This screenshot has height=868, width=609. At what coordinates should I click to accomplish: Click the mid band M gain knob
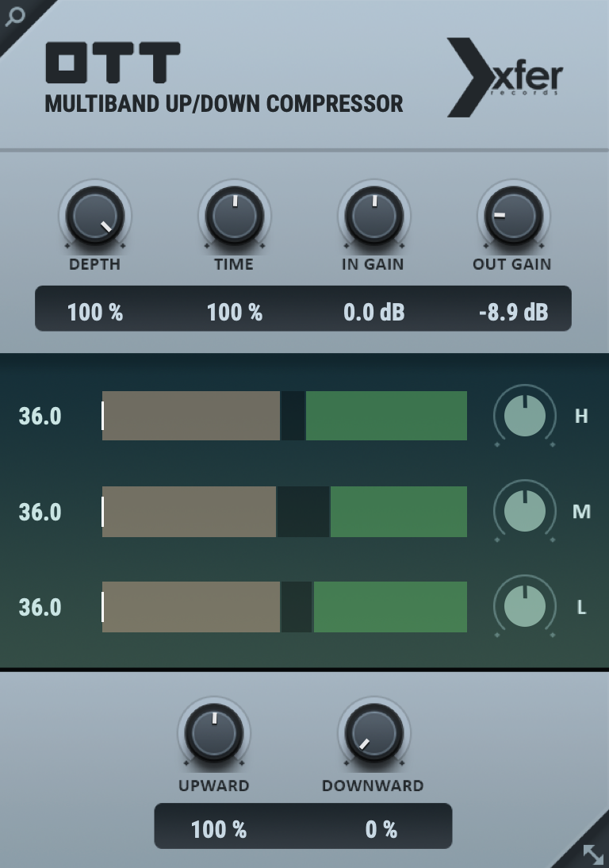click(524, 511)
